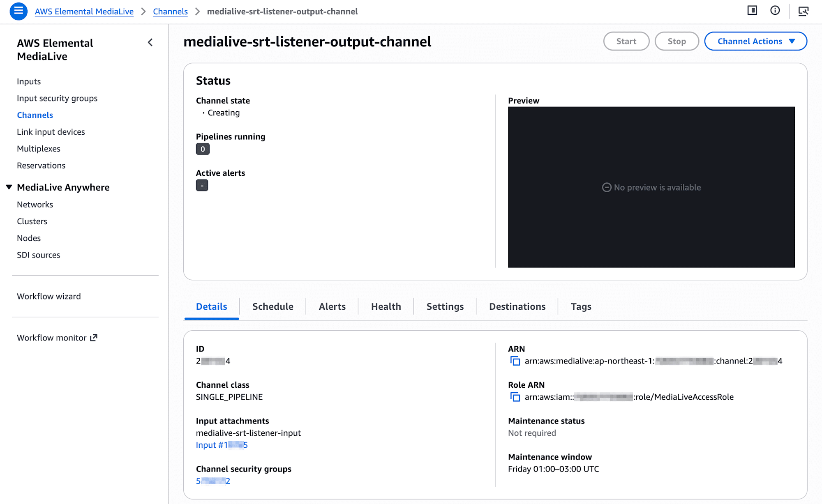
Task: Click the MediaLiveAccessRole ARN text
Action: coord(629,397)
